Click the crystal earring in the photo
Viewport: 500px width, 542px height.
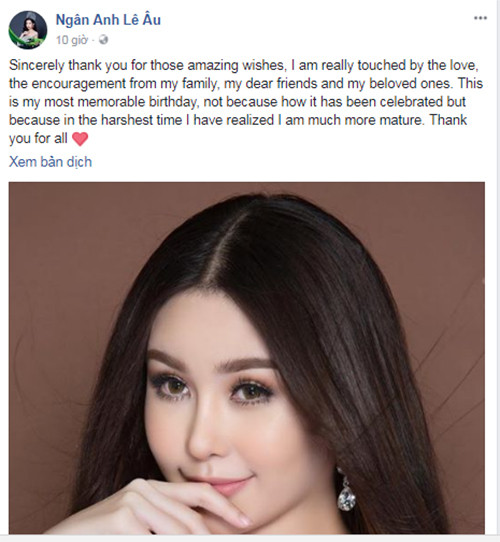click(346, 490)
